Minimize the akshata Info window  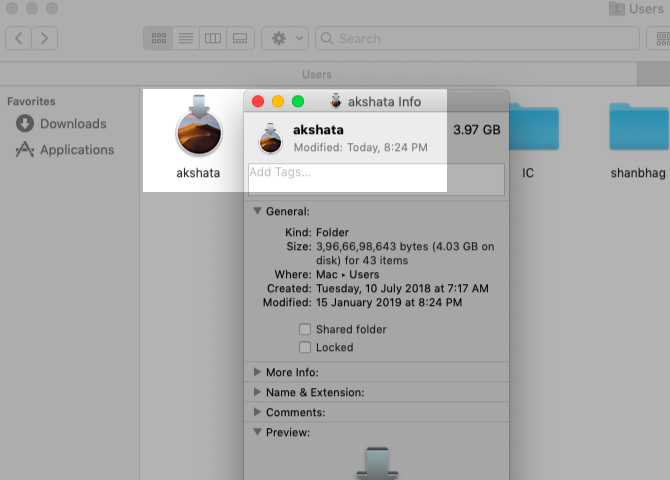(278, 101)
